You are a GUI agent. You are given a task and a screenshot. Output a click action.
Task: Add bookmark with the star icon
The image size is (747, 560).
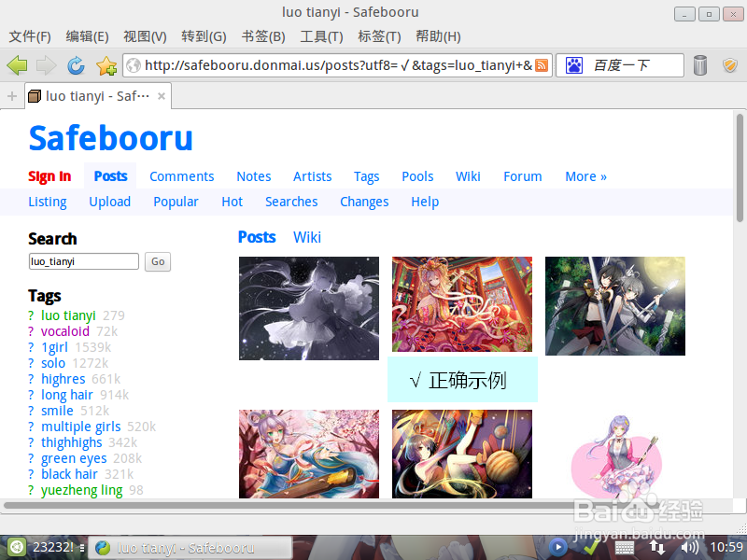tap(106, 65)
